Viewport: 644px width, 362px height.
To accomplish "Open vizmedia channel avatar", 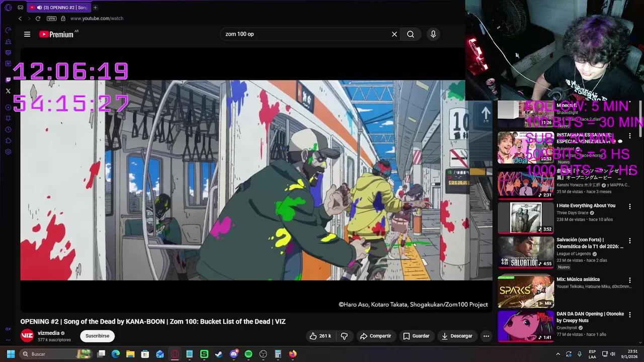I will click(27, 336).
